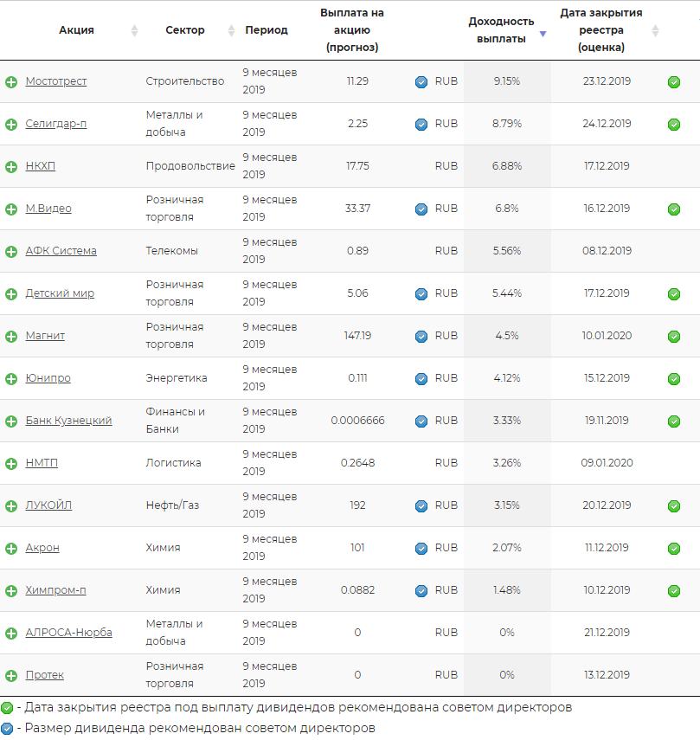Click green checkmark icon in bottom legend
700x740 pixels.
point(7,708)
